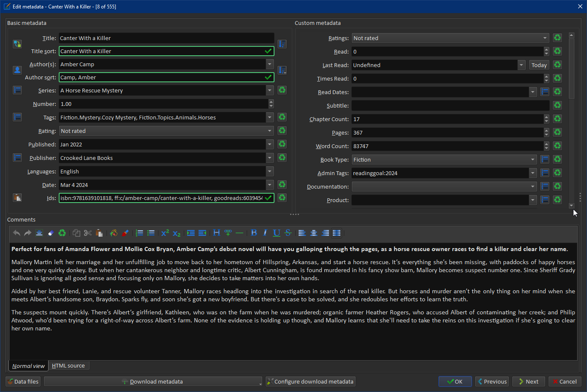Image resolution: width=587 pixels, height=392 pixels.
Task: Open the tag editor icon beside Tags
Action: [17, 117]
